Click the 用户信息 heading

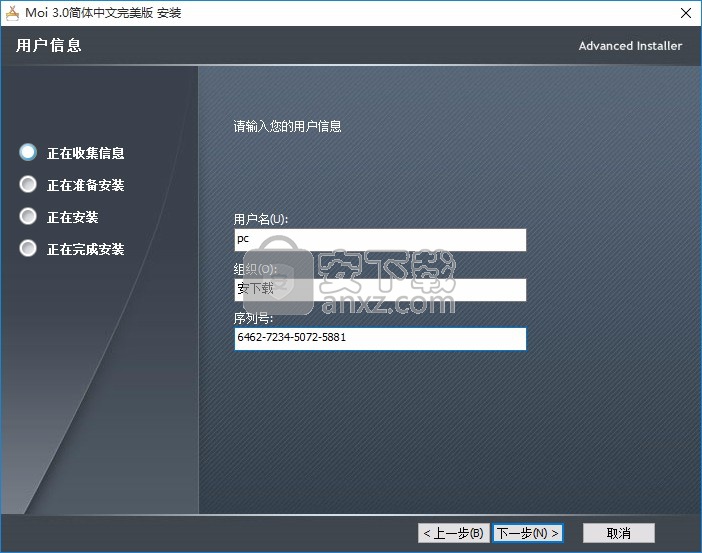49,45
